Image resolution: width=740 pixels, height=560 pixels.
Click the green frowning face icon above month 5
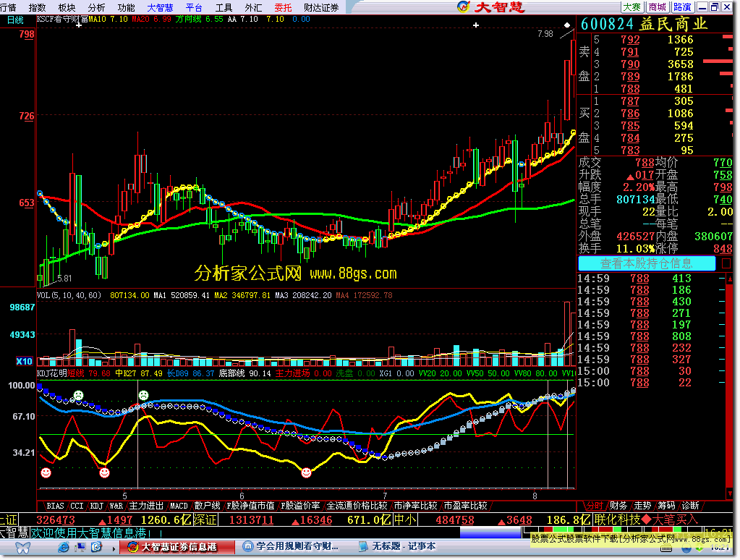(143, 395)
